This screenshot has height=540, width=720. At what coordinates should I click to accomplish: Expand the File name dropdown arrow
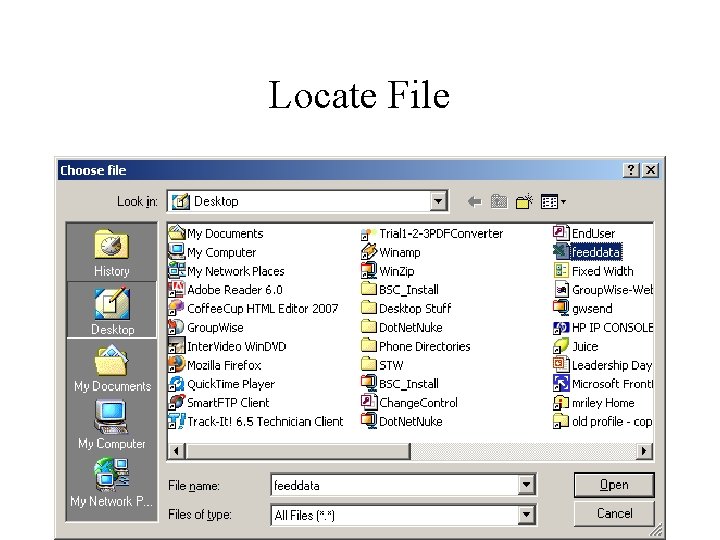click(526, 484)
